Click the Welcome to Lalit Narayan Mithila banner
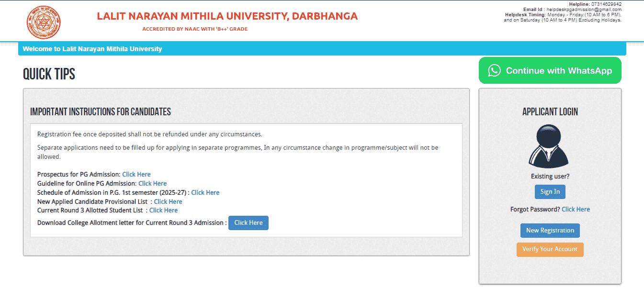The image size is (644, 288). [92, 49]
